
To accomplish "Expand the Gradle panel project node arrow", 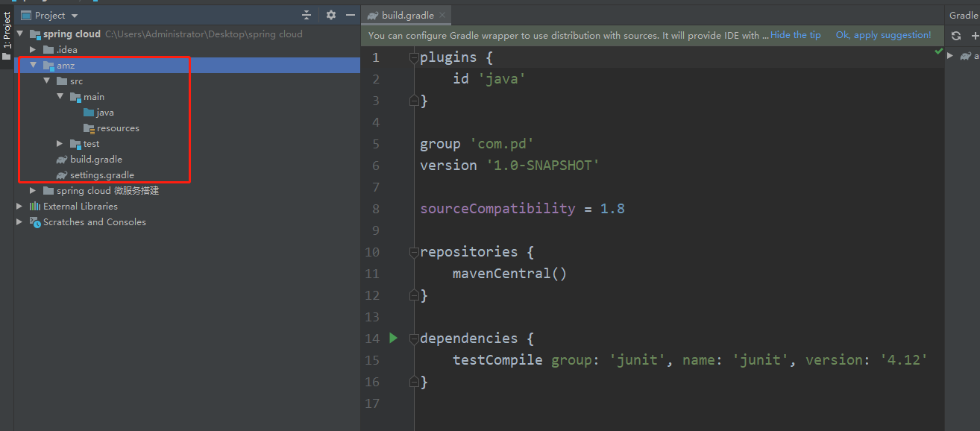I will (x=950, y=56).
